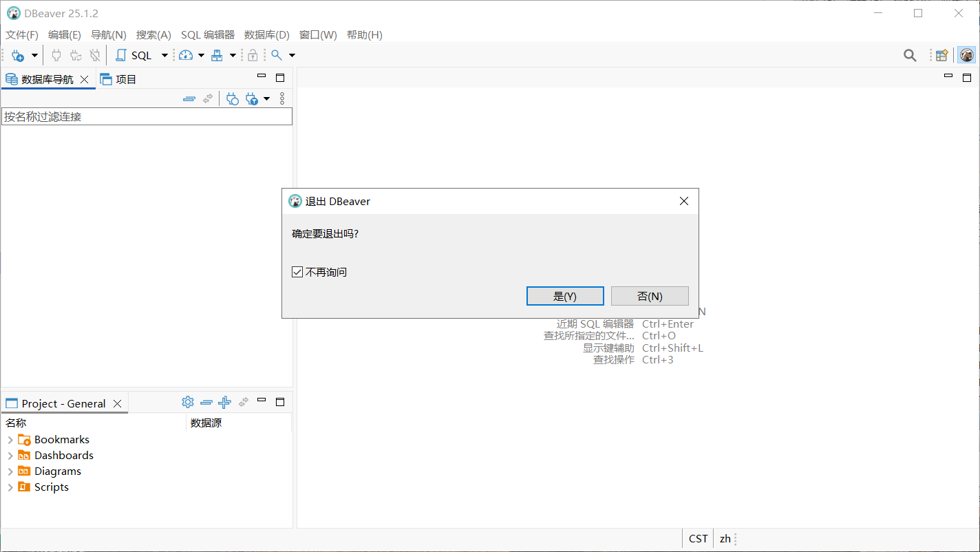Switch to the 项目 tab
Image resolution: width=980 pixels, height=552 pixels.
[x=118, y=80]
